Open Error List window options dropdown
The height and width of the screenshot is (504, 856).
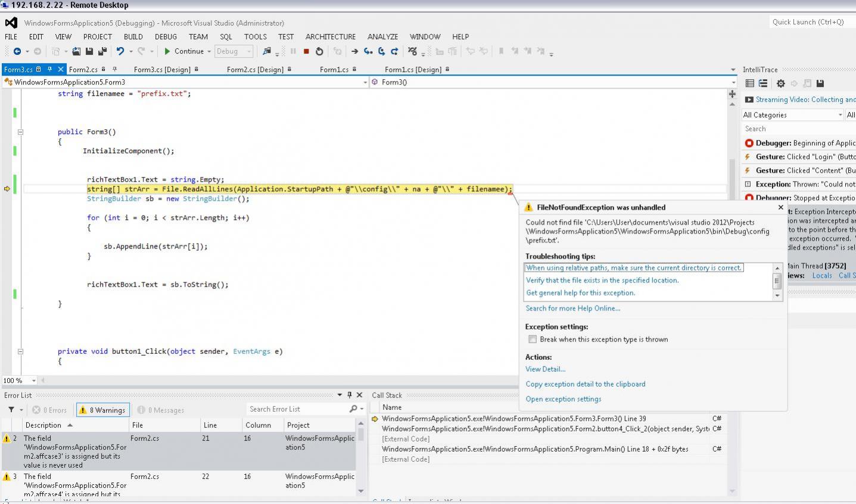(x=340, y=395)
